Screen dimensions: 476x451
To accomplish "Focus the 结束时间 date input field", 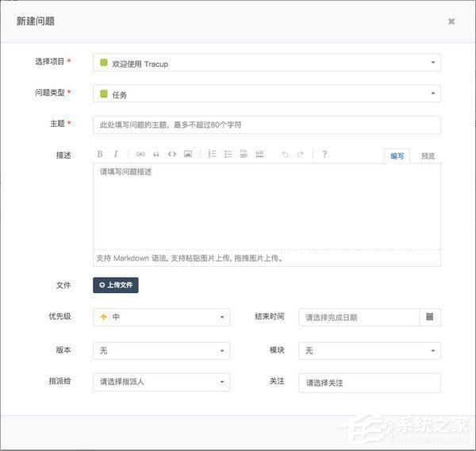I will [359, 317].
